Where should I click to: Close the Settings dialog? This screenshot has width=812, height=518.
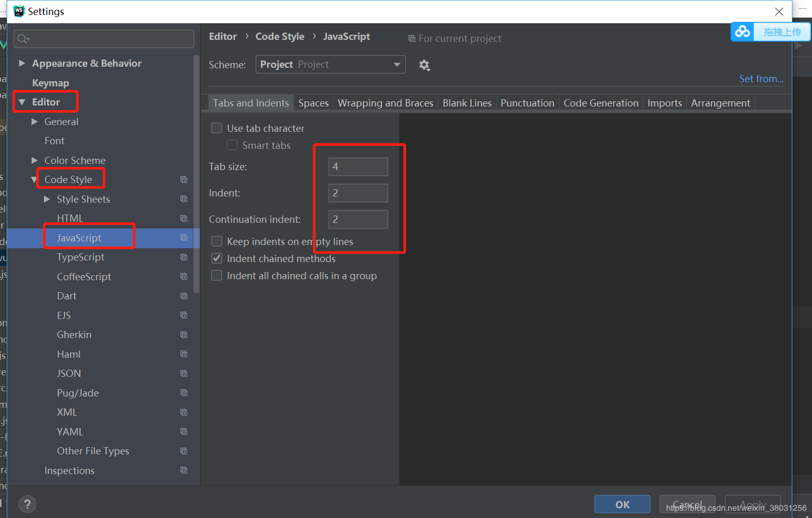(779, 11)
